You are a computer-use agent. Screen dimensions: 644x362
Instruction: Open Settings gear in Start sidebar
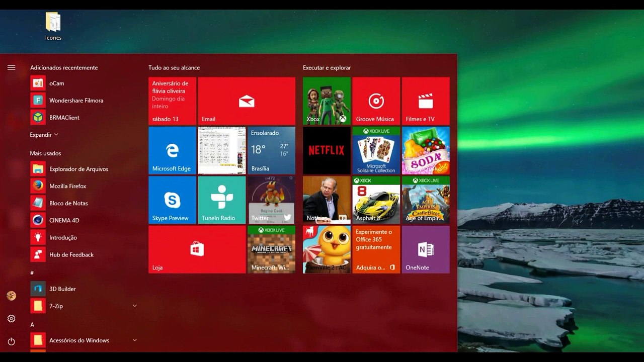[x=11, y=319]
